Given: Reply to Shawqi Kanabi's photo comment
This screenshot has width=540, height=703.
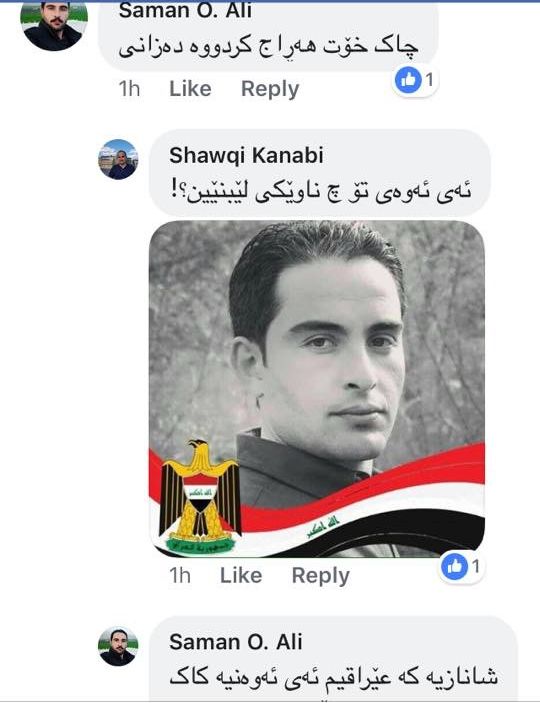Looking at the screenshot, I should pyautogui.click(x=321, y=576).
